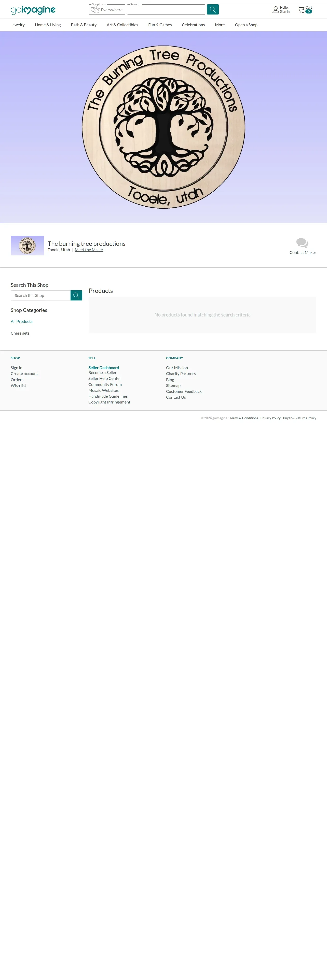Click footer Sign in link

pyautogui.click(x=16, y=368)
